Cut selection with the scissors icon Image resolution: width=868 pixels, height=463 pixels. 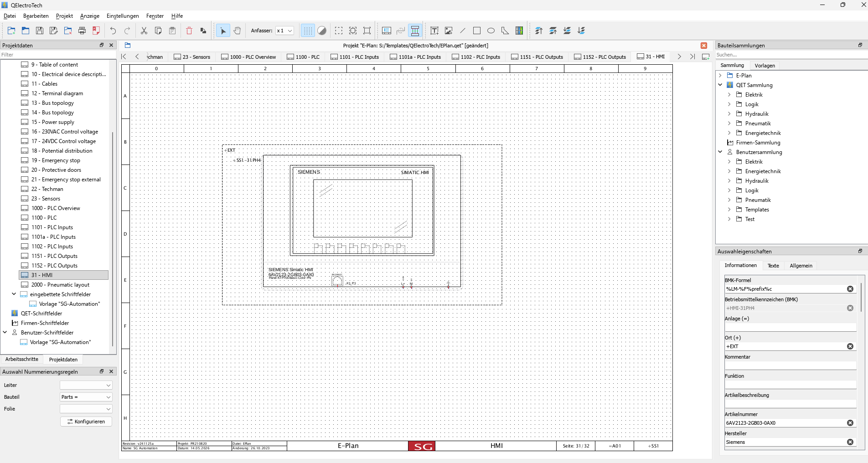click(144, 31)
